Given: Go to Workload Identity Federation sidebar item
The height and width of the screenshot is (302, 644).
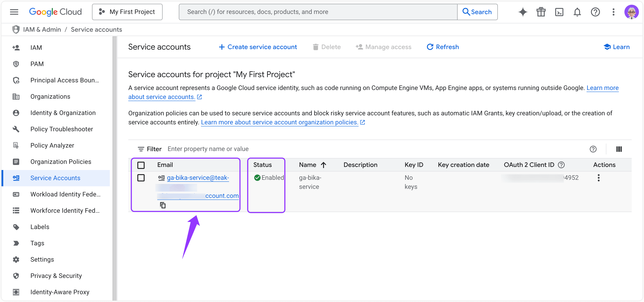Looking at the screenshot, I should (65, 194).
